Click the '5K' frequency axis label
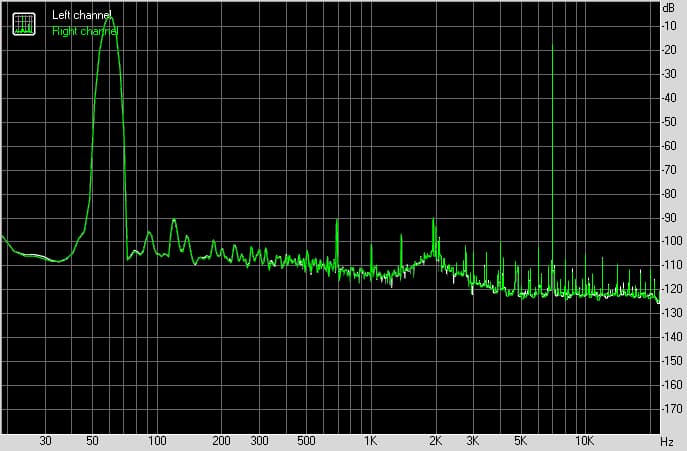Image resolution: width=687 pixels, height=451 pixels. pos(520,440)
